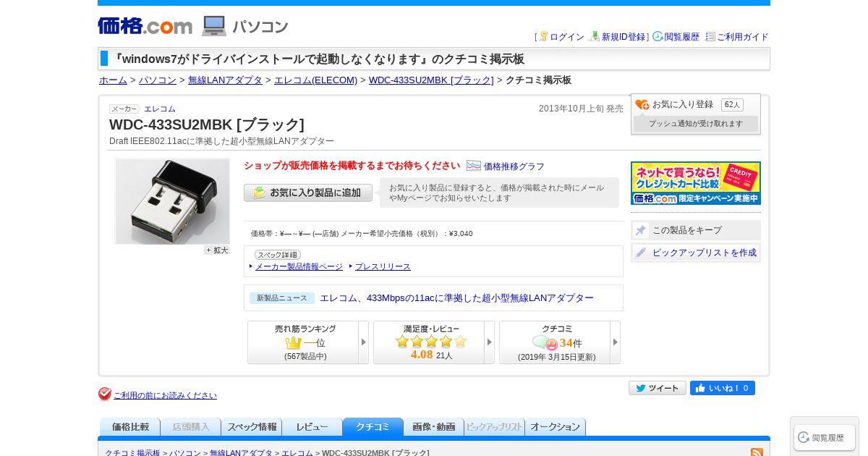The image size is (868, 456).
Task: Click the RSS feed icon
Action: tap(757, 453)
